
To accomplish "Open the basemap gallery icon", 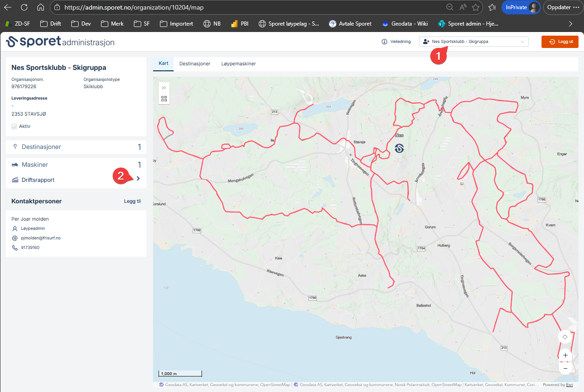I will point(164,98).
